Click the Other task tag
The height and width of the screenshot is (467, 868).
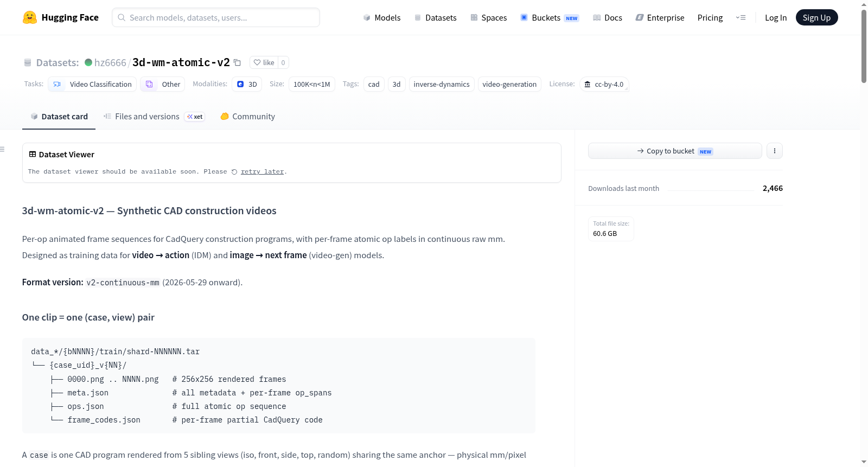(163, 84)
